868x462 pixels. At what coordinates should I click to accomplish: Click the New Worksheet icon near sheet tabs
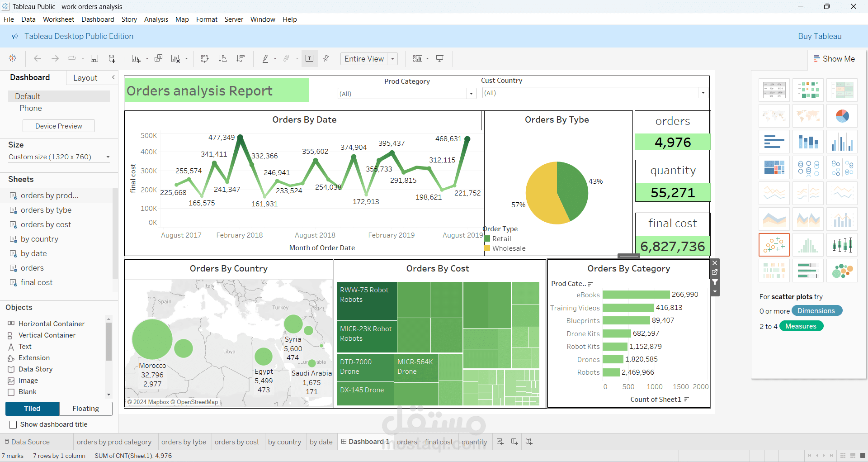(500, 442)
